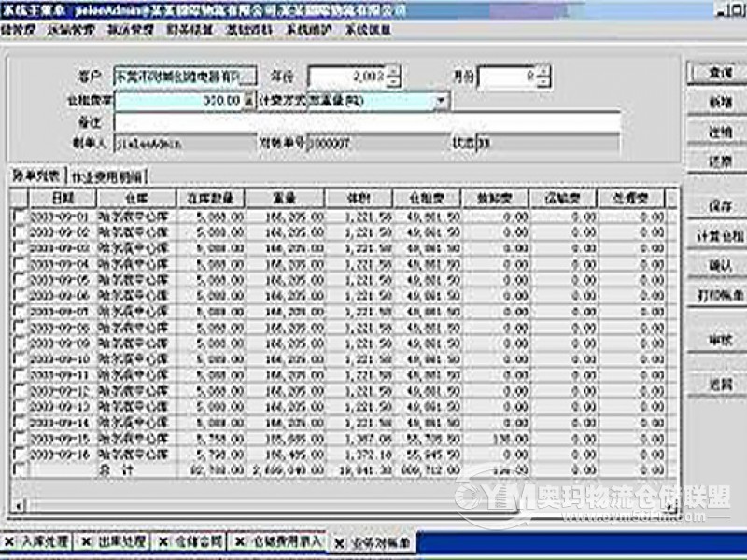Tick the checkbox for the 2003-09-14 row
This screenshot has width=747, height=560.
tap(20, 423)
